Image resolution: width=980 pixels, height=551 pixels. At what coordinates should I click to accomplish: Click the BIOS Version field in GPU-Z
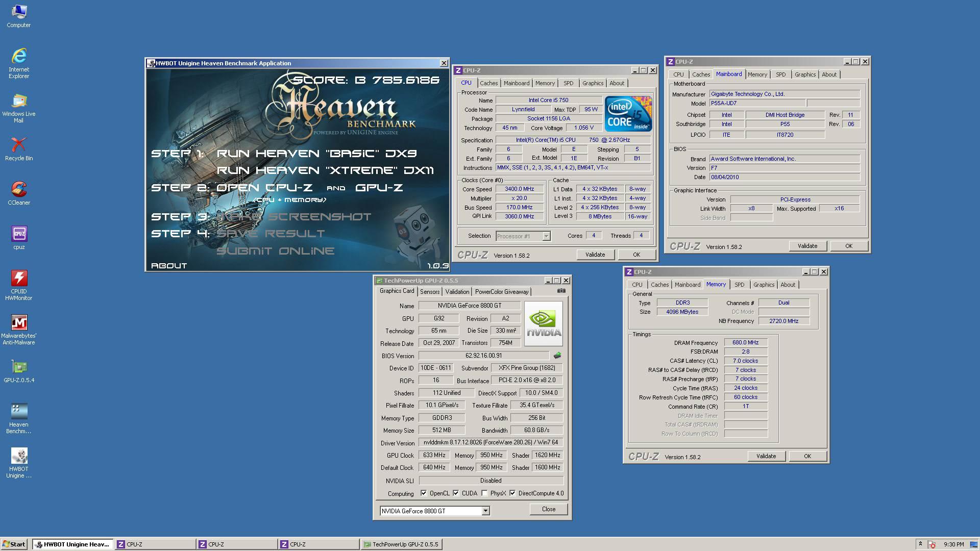point(484,356)
